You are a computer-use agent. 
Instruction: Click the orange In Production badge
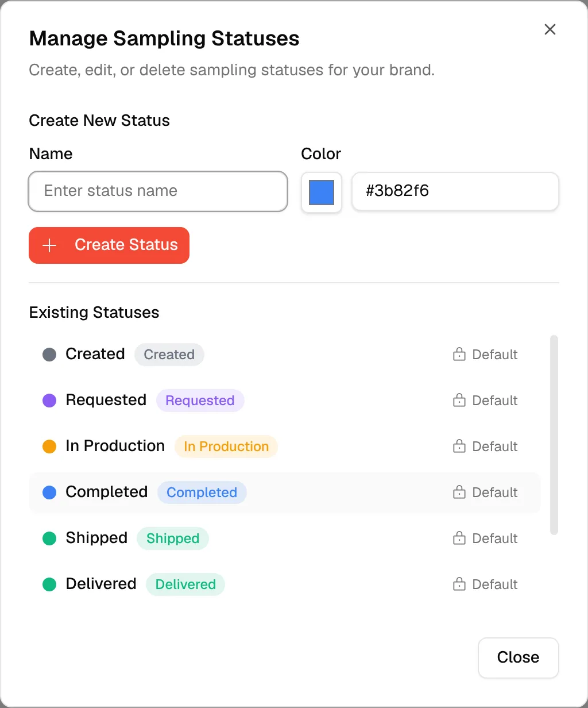click(x=226, y=447)
